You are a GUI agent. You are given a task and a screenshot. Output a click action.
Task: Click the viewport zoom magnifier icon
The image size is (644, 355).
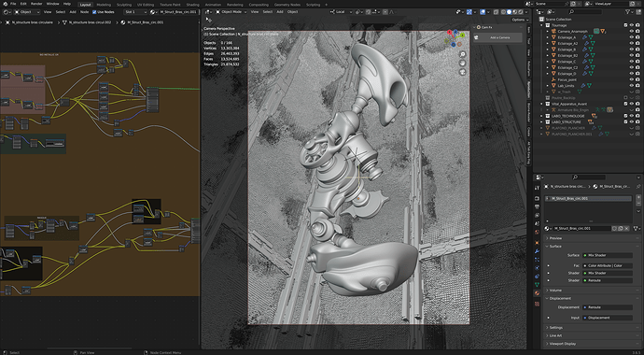coord(462,54)
